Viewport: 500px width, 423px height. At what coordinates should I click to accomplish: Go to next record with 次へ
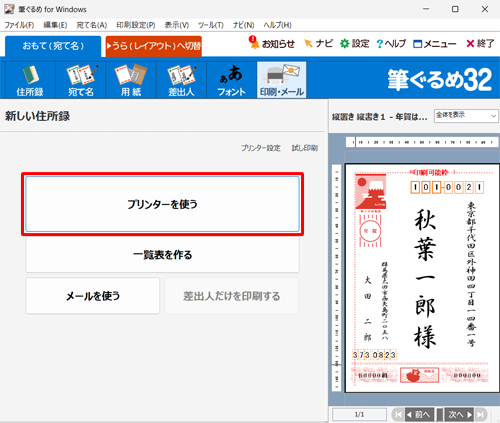tap(459, 414)
